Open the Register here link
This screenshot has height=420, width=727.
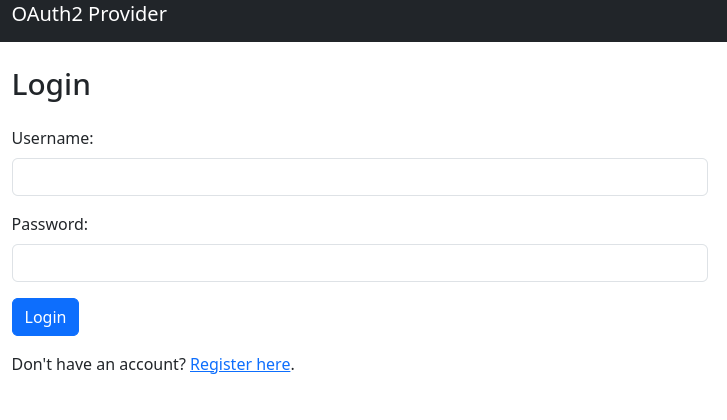click(240, 365)
